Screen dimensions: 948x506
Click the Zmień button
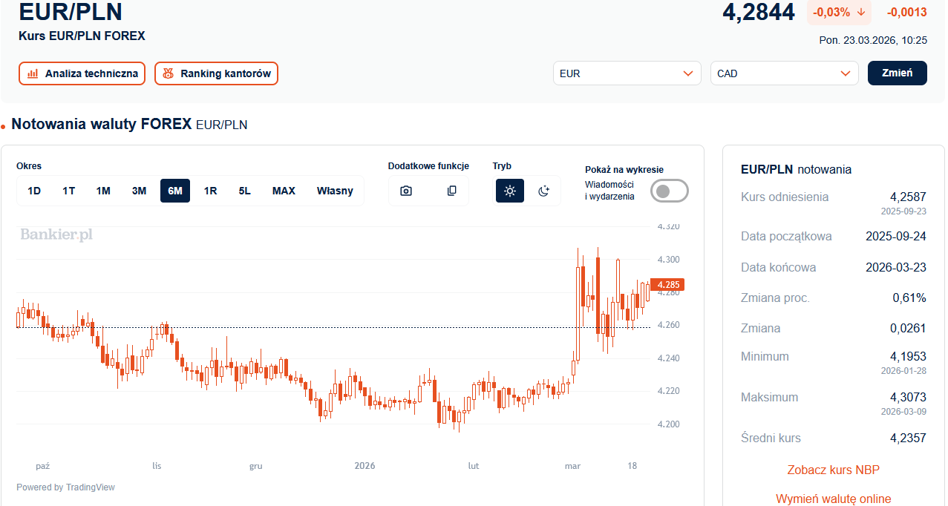pos(897,73)
